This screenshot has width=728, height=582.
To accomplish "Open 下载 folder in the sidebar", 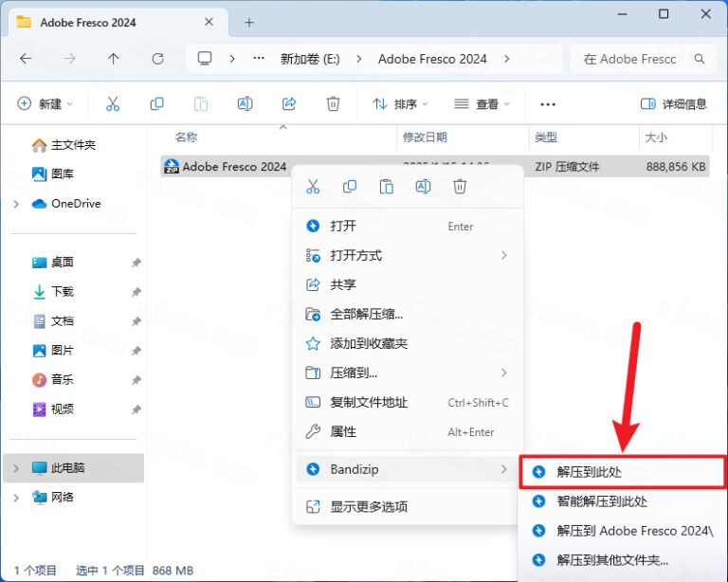I will pos(63,291).
